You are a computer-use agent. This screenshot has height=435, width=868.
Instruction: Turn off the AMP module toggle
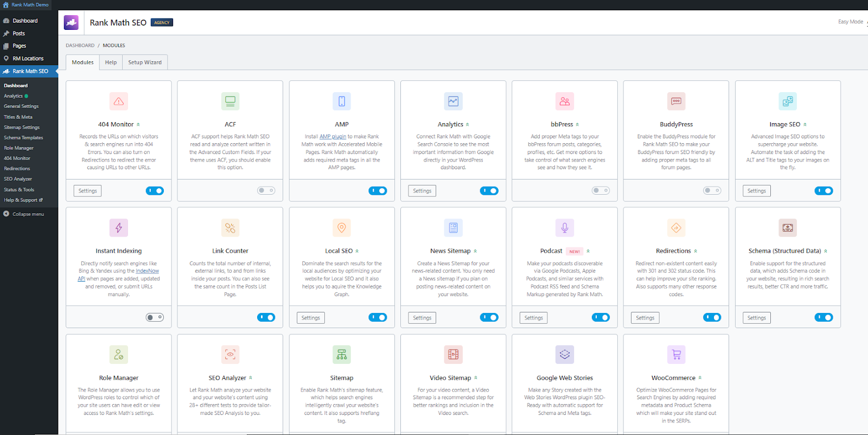point(378,191)
